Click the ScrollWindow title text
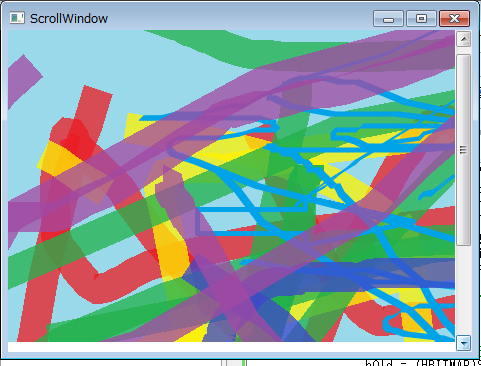481x366 pixels. coord(69,19)
